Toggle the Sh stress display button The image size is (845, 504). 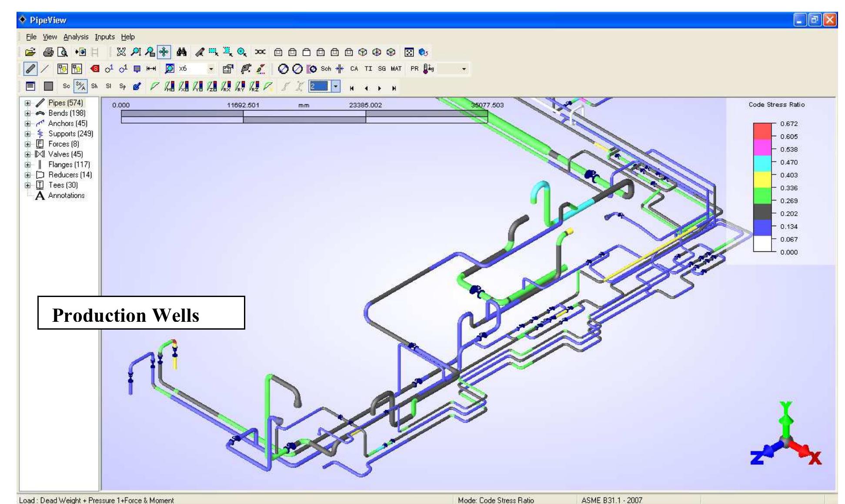tap(94, 86)
